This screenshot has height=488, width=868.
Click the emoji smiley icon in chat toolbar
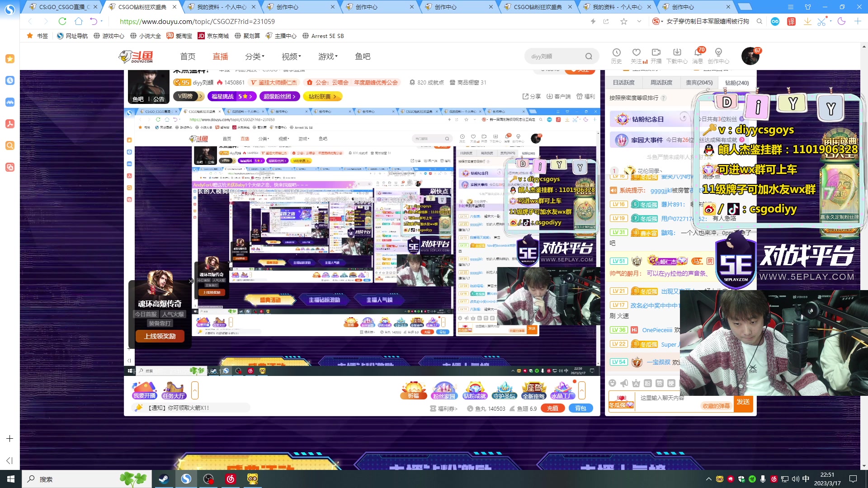(612, 383)
